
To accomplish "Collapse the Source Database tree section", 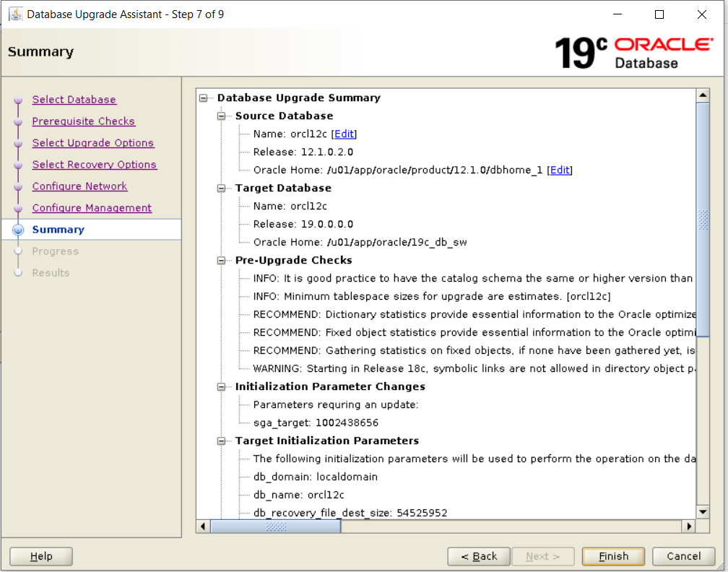I will 222,116.
